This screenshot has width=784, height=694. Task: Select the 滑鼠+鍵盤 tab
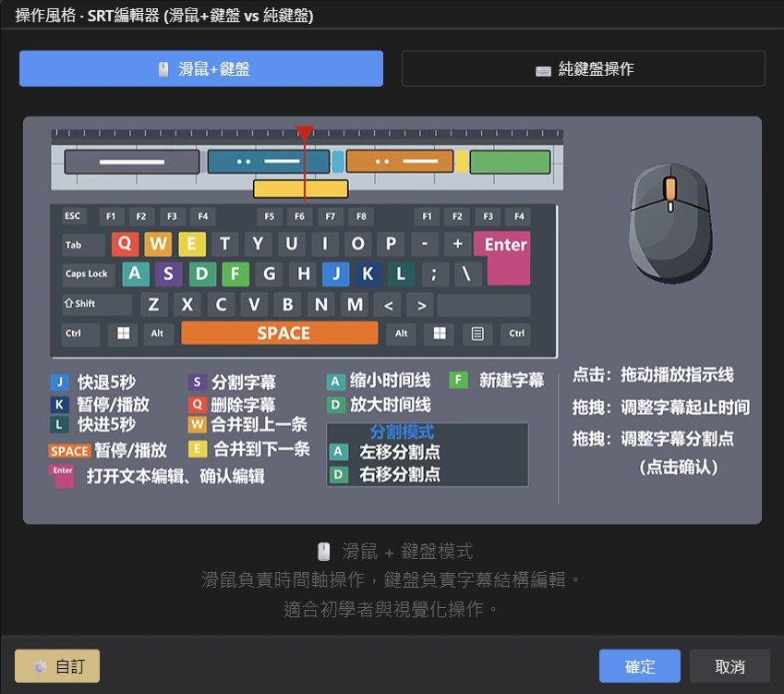point(201,68)
